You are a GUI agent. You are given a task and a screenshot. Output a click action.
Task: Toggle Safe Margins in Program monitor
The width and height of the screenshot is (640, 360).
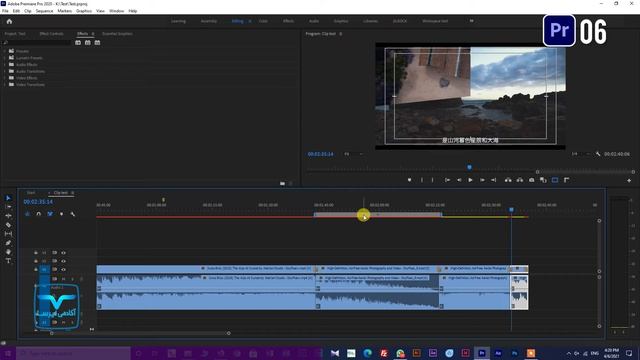[555, 180]
